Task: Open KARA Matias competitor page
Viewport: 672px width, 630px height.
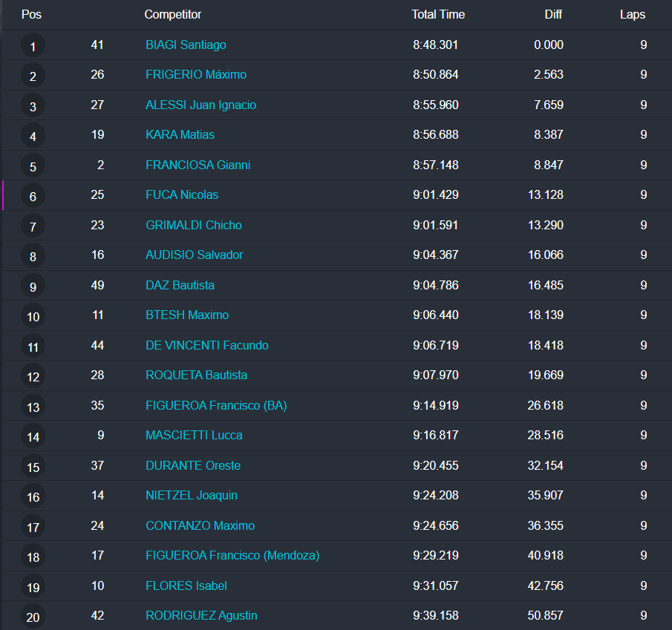Action: pos(180,135)
